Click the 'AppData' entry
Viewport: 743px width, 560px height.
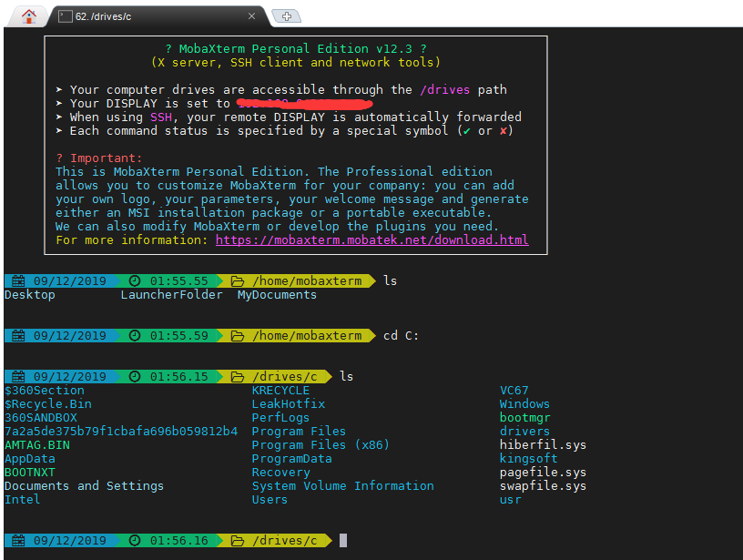30,459
